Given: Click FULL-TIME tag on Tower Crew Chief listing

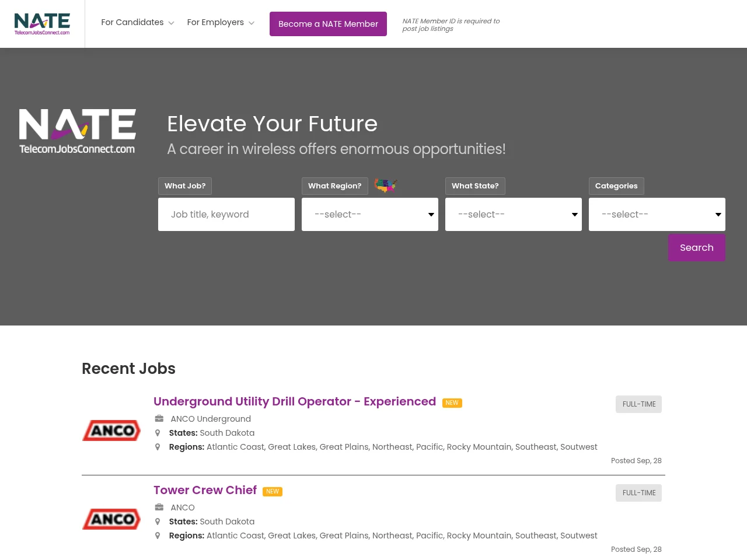Looking at the screenshot, I should pyautogui.click(x=638, y=493).
